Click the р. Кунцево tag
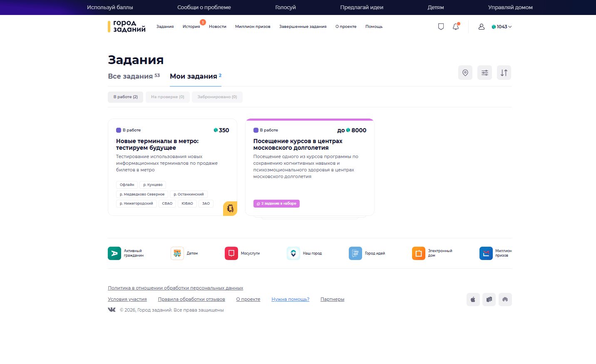The image size is (596, 364). tap(153, 185)
